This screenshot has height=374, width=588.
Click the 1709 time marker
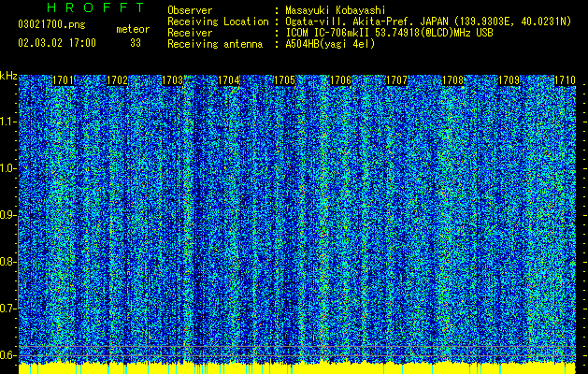[509, 80]
